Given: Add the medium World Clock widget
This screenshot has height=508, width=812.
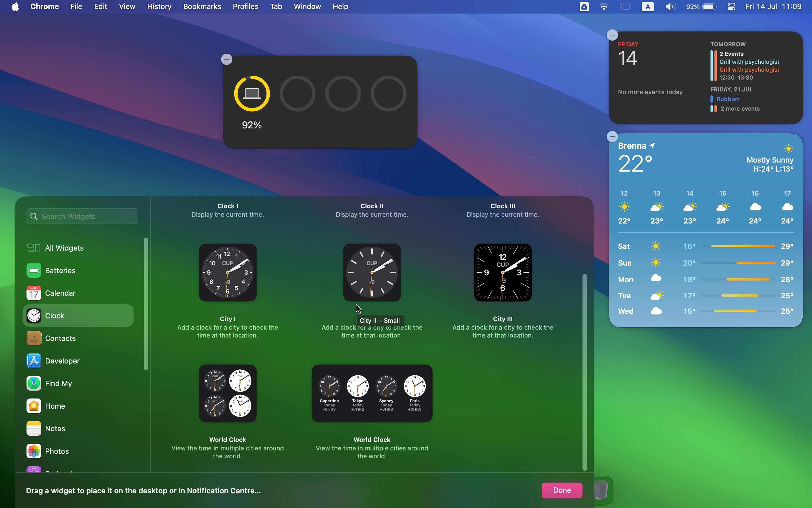Looking at the screenshot, I should (x=372, y=393).
